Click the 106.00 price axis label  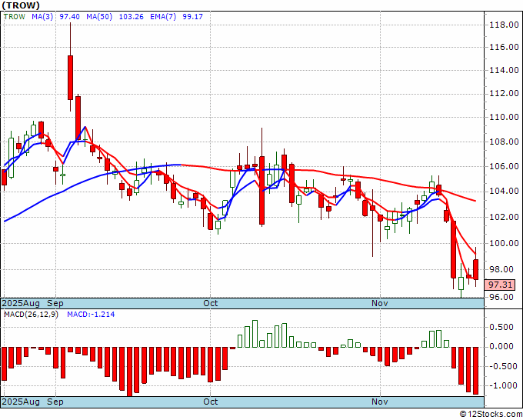point(504,166)
